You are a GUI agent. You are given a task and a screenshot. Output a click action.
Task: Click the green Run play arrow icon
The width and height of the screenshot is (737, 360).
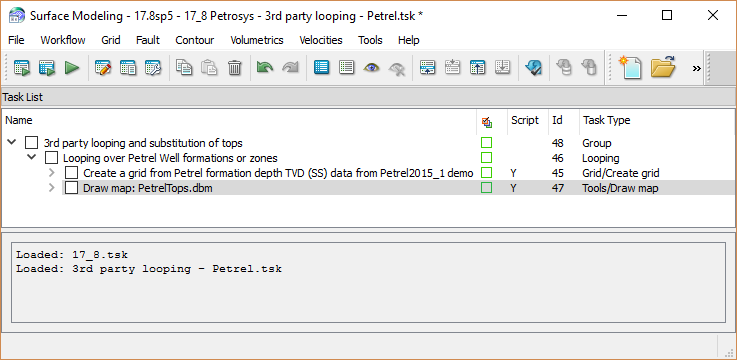pyautogui.click(x=72, y=68)
